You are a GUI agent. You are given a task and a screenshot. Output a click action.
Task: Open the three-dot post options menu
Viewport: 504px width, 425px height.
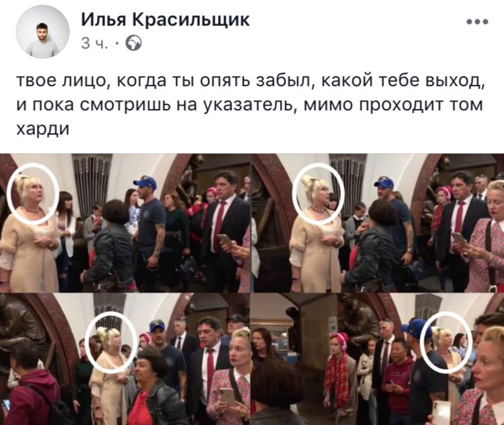coord(478,22)
